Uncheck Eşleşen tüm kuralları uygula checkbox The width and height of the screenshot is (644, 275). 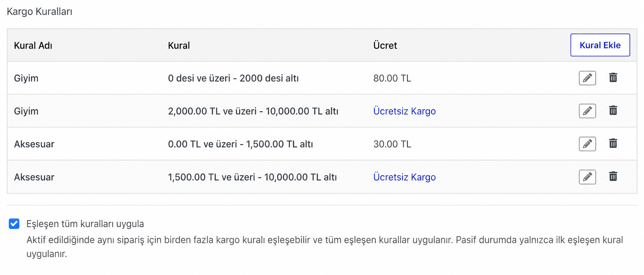coord(14,224)
